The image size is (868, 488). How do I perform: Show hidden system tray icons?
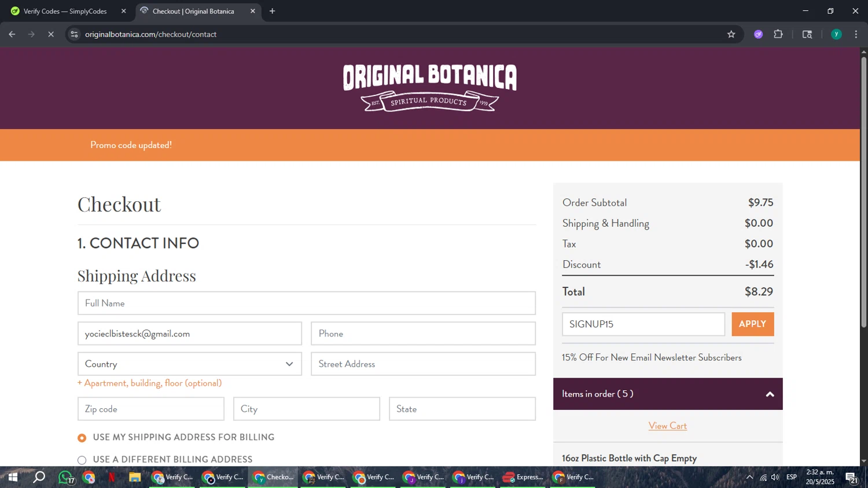pos(749,477)
